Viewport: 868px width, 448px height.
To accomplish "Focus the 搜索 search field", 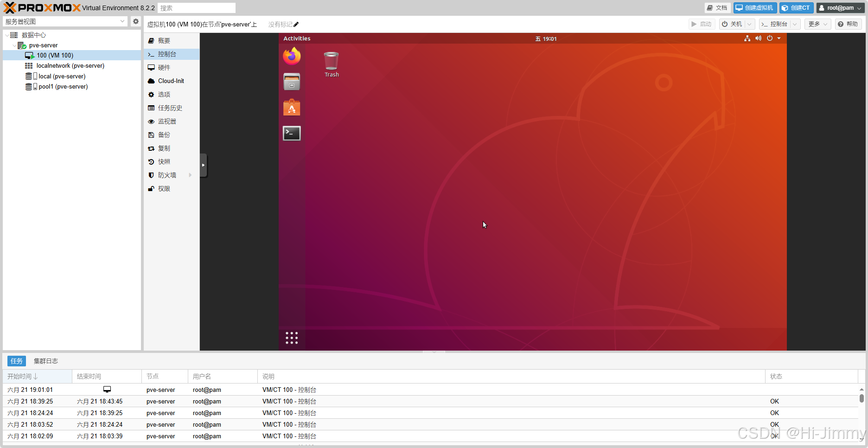I will (197, 8).
